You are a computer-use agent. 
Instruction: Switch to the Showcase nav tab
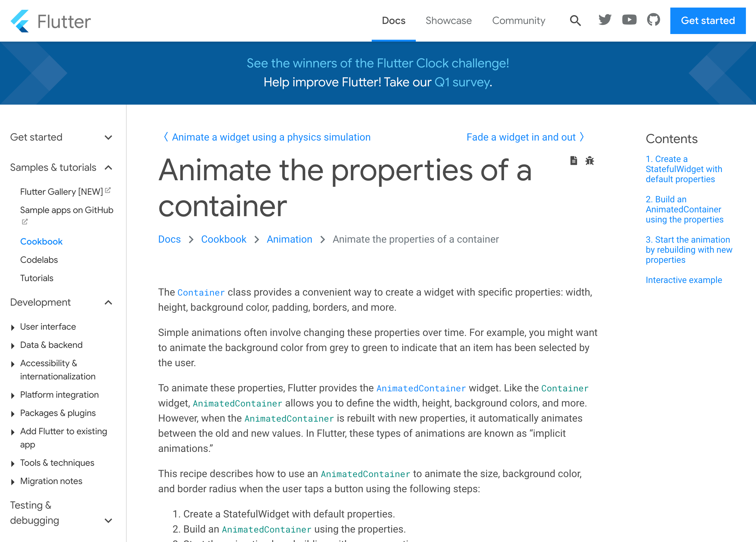point(448,21)
